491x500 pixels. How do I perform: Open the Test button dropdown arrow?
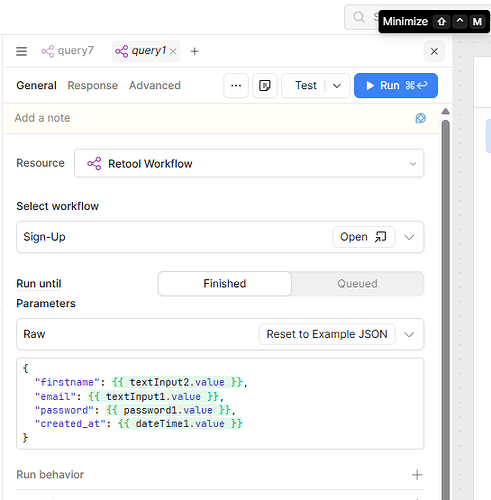tap(337, 86)
